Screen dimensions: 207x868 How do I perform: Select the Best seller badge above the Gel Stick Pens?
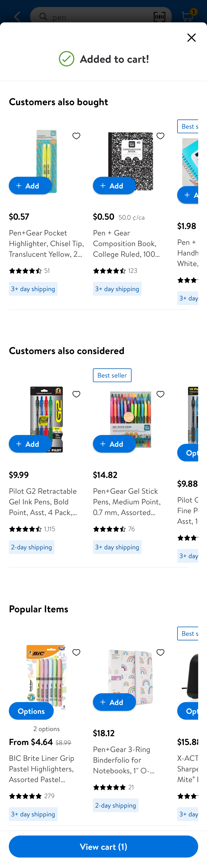point(112,375)
